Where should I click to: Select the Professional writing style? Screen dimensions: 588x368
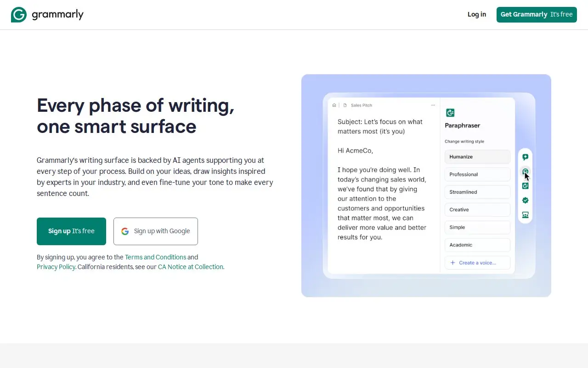477,174
